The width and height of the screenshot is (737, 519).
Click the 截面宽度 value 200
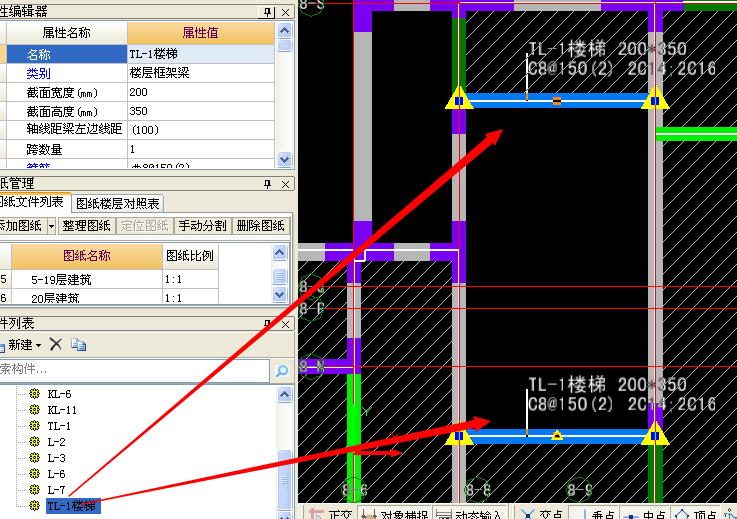click(201, 92)
